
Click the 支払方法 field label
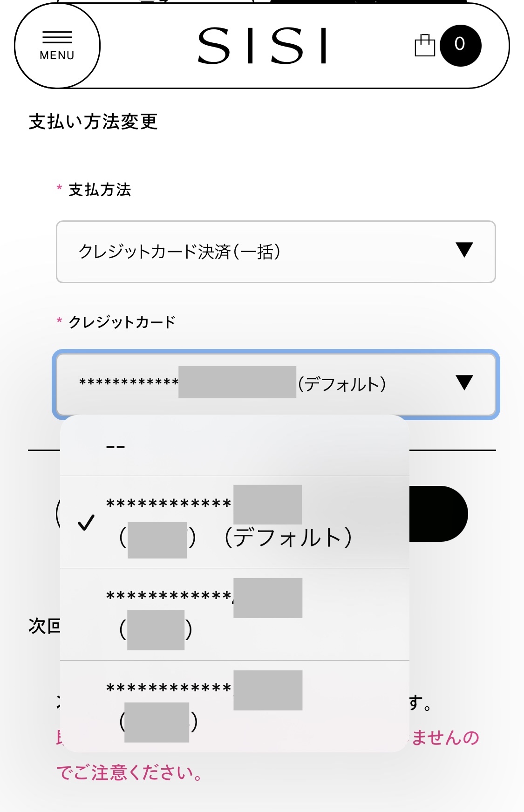pyautogui.click(x=100, y=190)
